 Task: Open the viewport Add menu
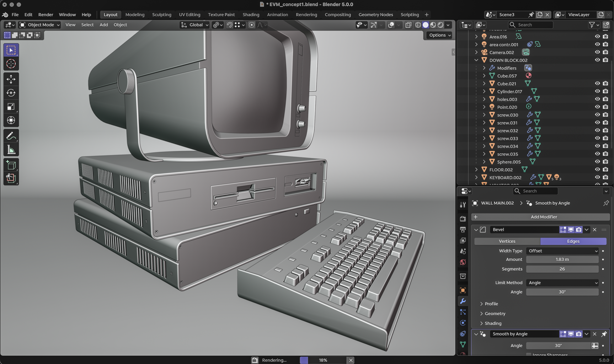coord(103,25)
